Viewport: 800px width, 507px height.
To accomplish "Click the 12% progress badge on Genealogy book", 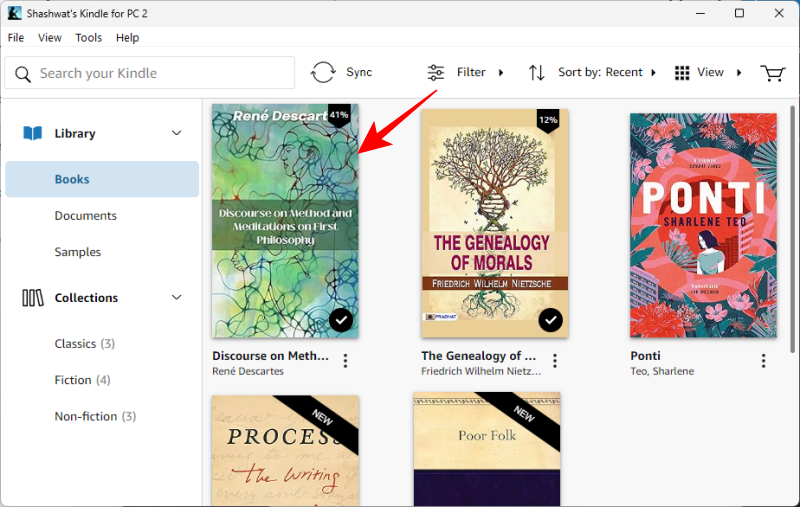I will click(548, 120).
